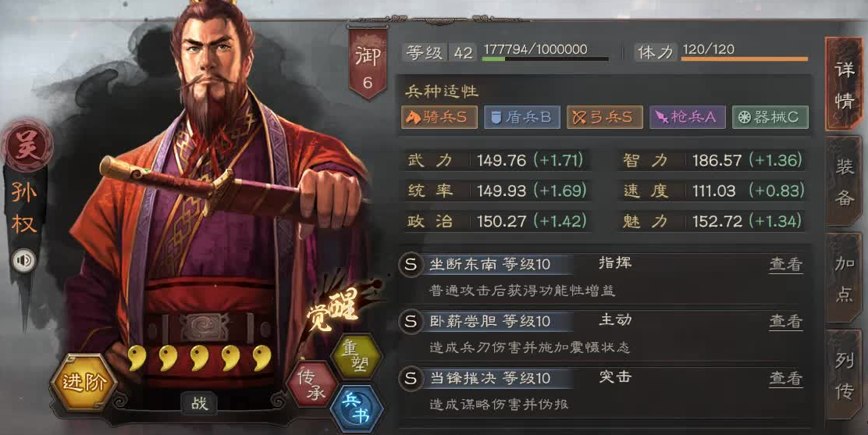The image size is (868, 435).
Task: Open the 列传 tab
Action: pyautogui.click(x=845, y=376)
